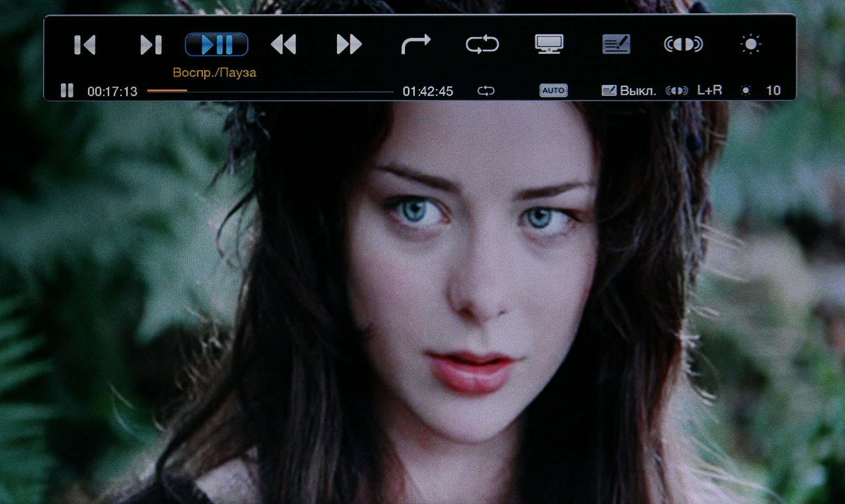Select the audio channel icon

click(x=683, y=45)
